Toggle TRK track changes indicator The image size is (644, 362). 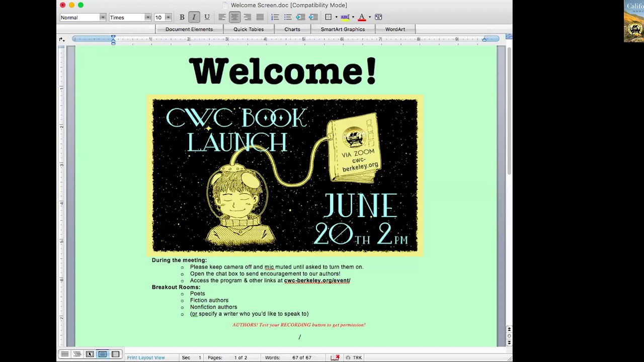click(357, 357)
